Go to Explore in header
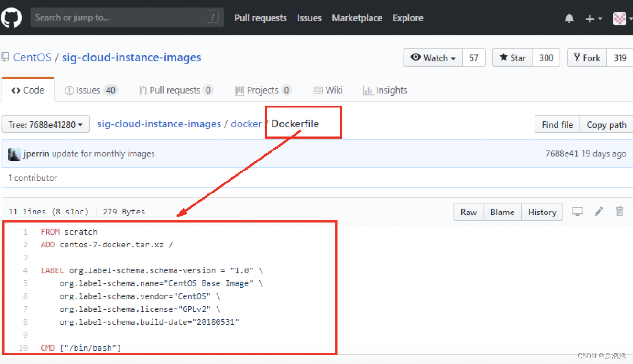633x364 pixels. 408,18
